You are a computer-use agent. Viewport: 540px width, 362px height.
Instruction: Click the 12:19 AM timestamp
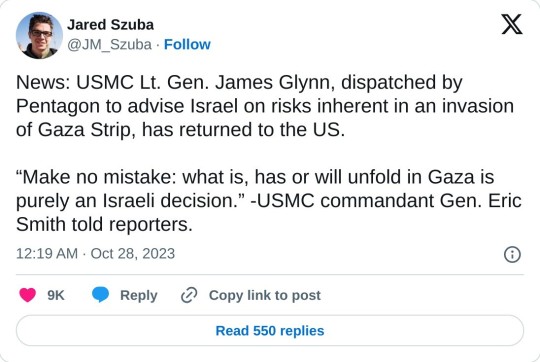click(x=47, y=254)
